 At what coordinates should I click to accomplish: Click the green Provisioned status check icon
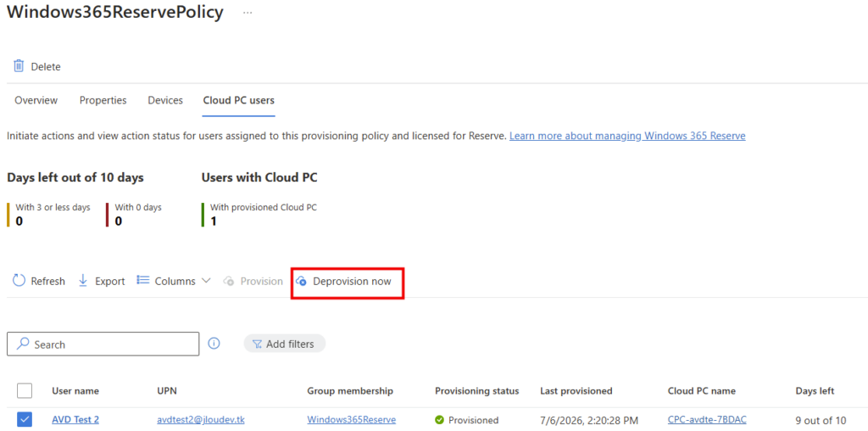coord(440,420)
